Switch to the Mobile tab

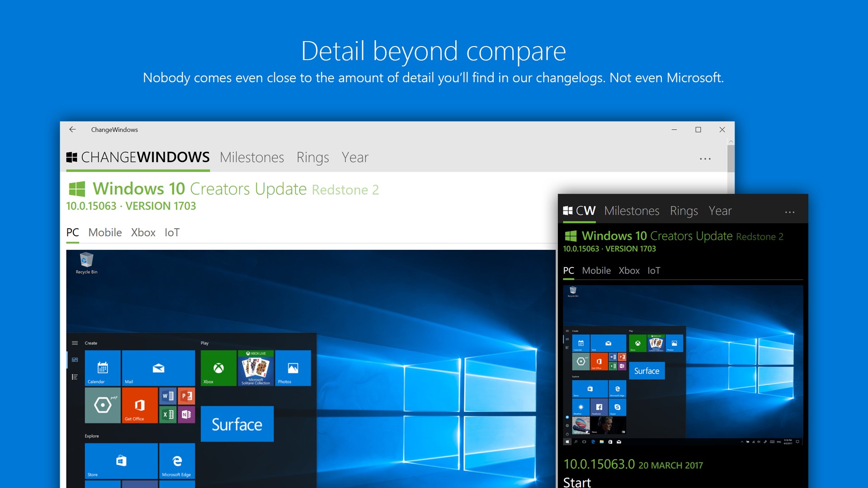(x=105, y=232)
